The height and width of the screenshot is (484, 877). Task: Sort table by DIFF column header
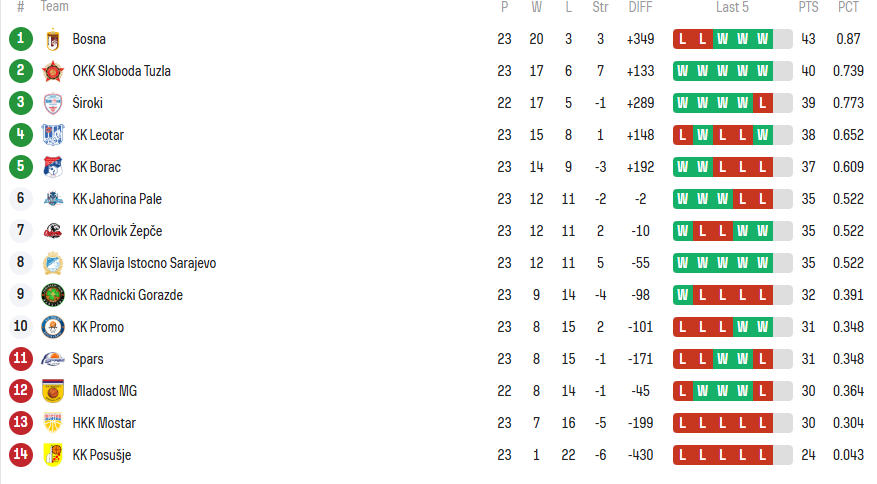point(640,7)
